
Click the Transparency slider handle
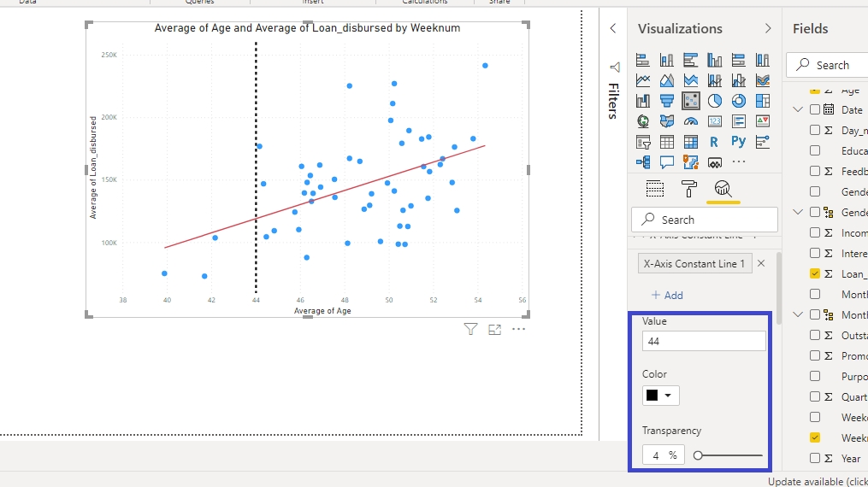click(698, 455)
